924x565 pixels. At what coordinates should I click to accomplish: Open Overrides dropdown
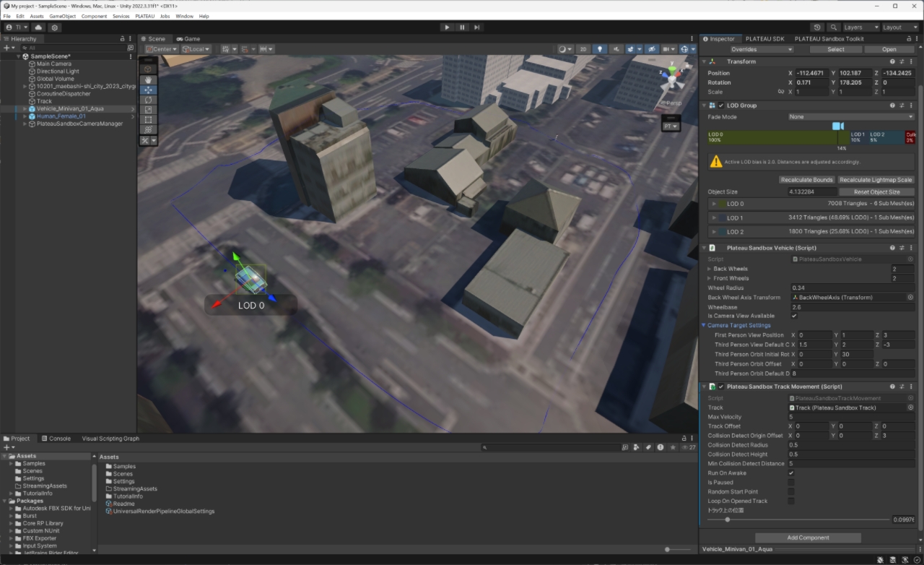[761, 49]
